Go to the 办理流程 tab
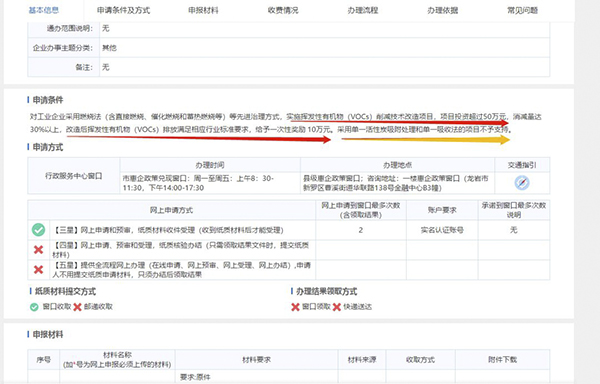The height and width of the screenshot is (384, 600). [363, 10]
